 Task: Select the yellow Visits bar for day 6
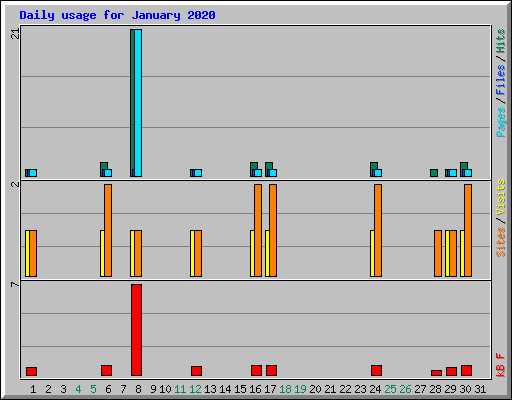pos(102,253)
